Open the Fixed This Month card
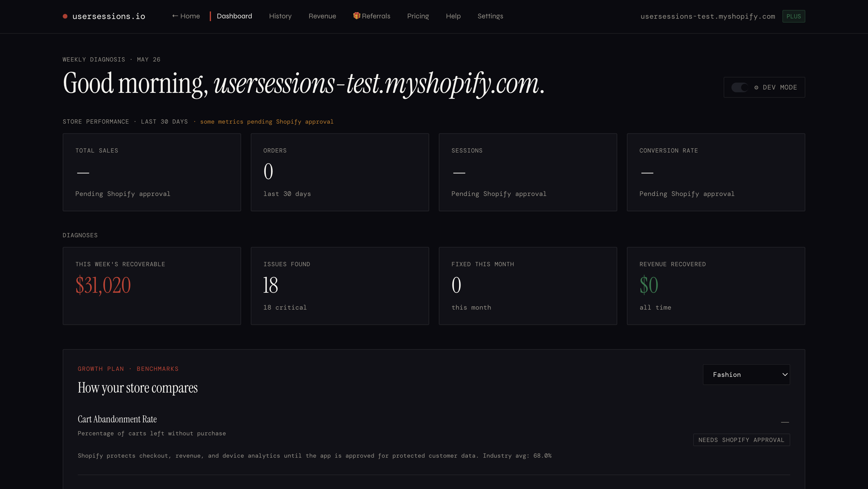This screenshot has height=489, width=868. [x=528, y=286]
